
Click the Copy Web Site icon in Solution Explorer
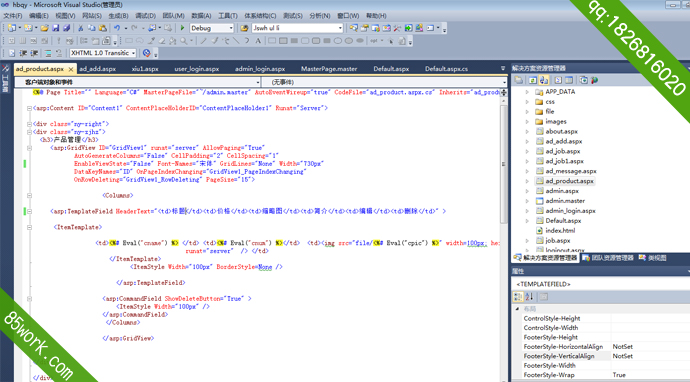[584, 80]
